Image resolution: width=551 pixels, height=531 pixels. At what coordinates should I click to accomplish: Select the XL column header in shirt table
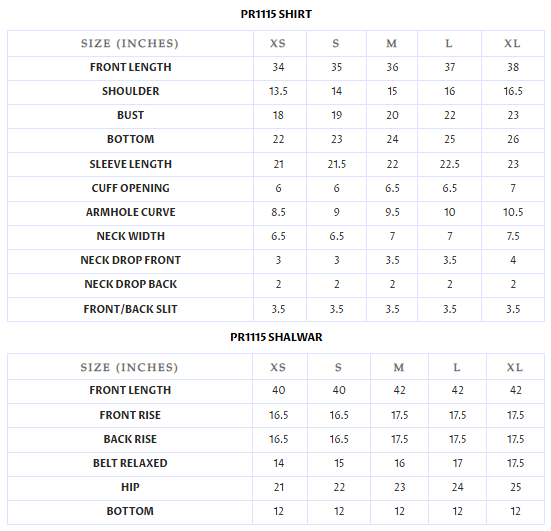point(512,43)
